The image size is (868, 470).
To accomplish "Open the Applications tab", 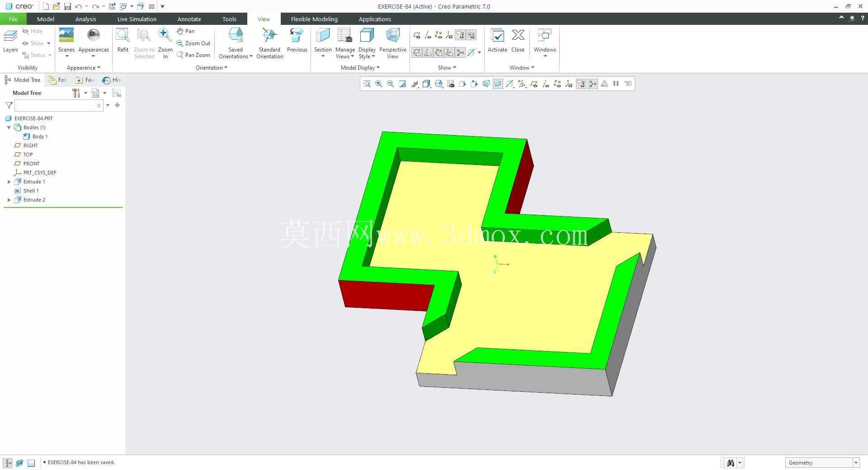I will pos(375,19).
